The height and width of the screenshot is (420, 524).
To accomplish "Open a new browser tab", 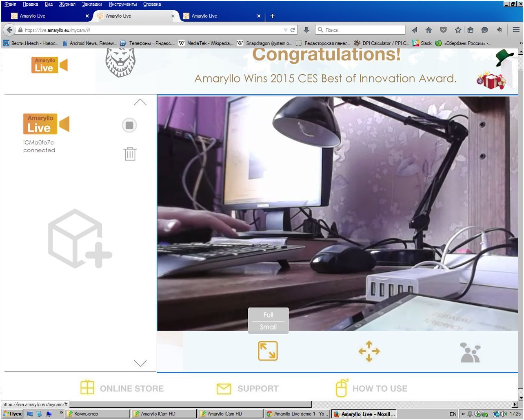I will 272,16.
